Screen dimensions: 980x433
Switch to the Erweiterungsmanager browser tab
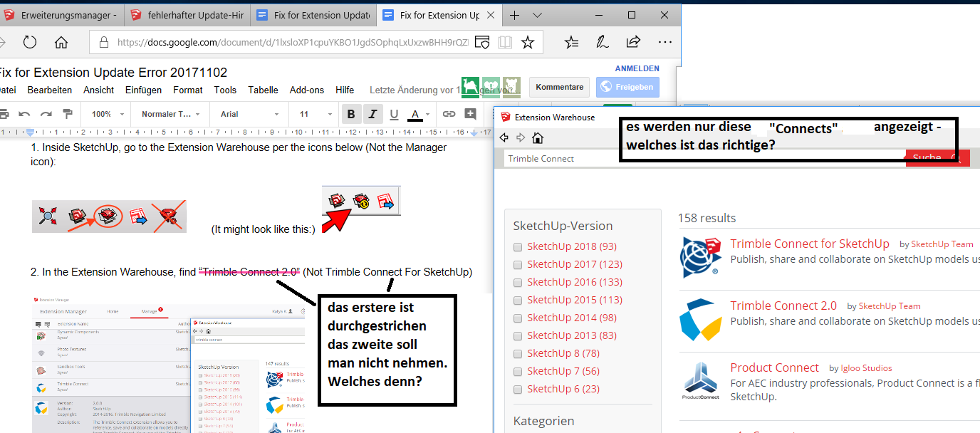[x=61, y=15]
